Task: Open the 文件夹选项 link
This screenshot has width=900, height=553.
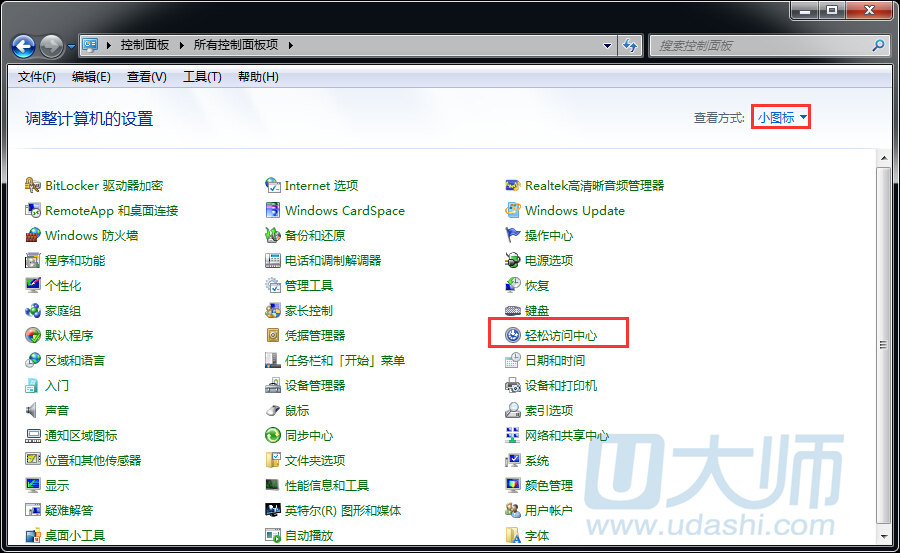Action: coord(315,460)
